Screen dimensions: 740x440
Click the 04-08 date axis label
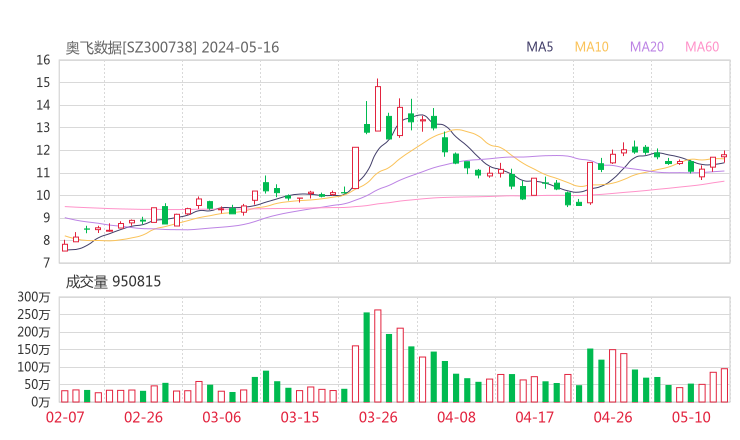456,417
